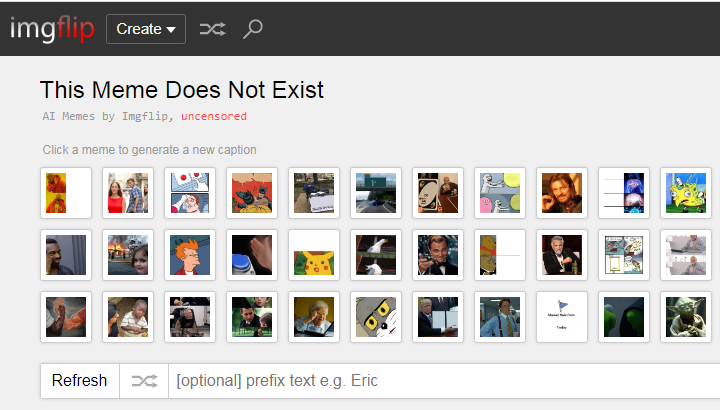
Task: Focus the optional prefix text field
Action: click(440, 381)
